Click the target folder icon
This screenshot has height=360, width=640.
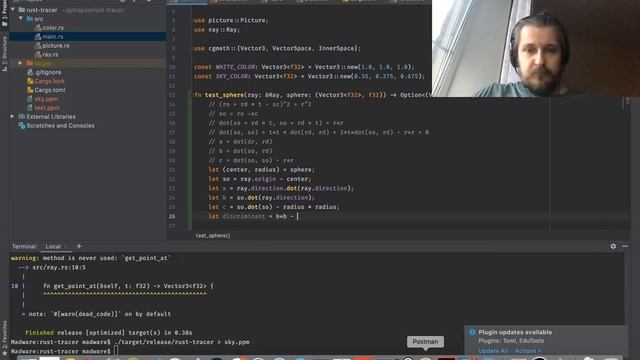[x=30, y=63]
